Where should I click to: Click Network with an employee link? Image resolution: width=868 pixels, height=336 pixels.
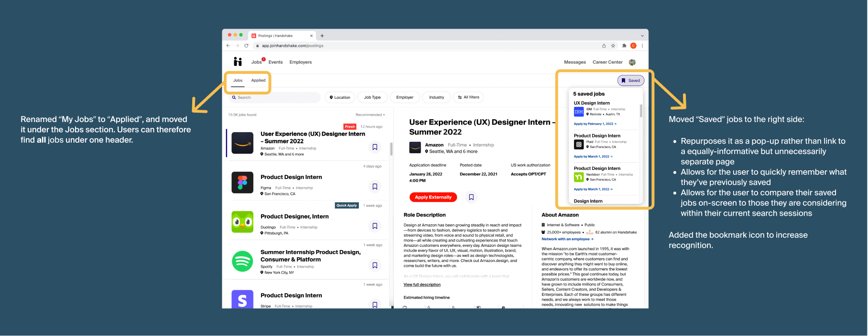click(x=567, y=239)
